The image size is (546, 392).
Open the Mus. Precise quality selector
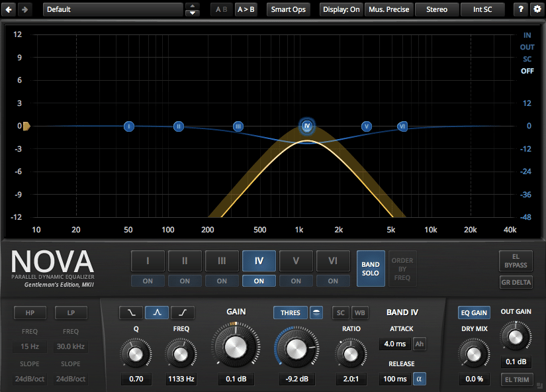[389, 9]
